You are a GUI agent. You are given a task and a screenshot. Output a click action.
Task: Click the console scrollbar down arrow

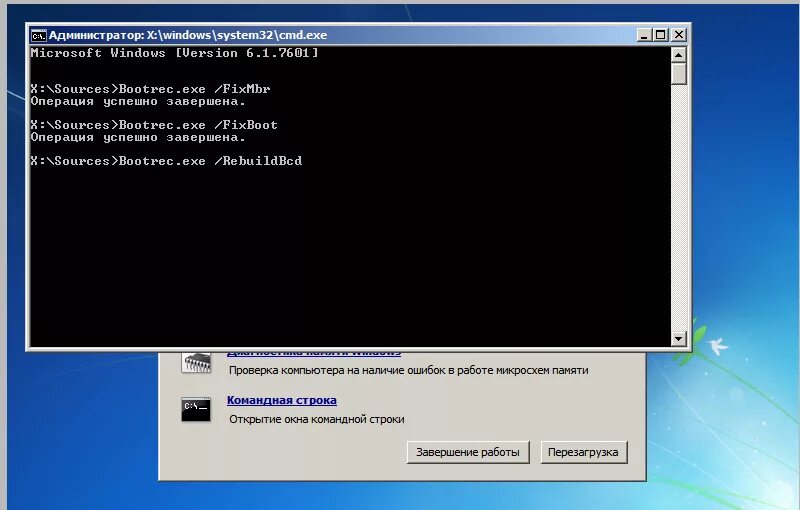coord(679,338)
